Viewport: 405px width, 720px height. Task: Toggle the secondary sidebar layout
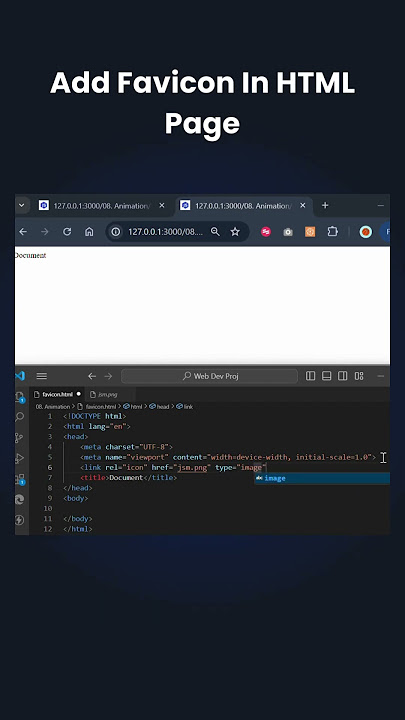[x=343, y=376]
